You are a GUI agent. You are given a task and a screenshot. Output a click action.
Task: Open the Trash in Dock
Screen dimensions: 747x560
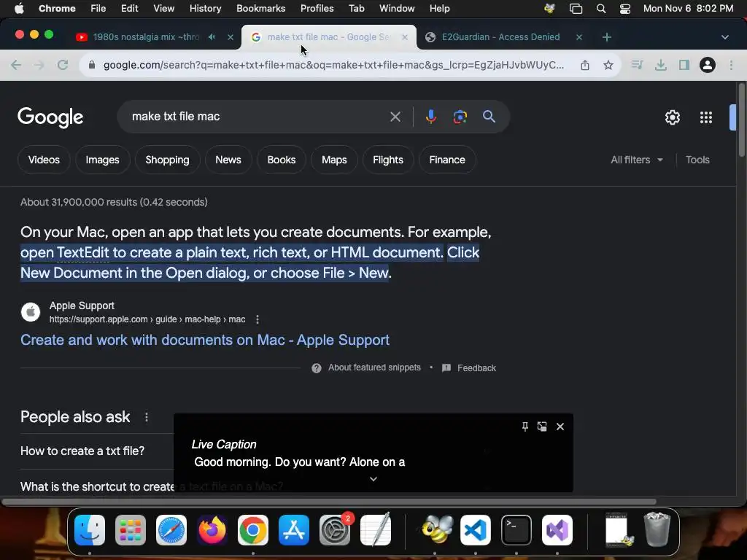pyautogui.click(x=657, y=529)
